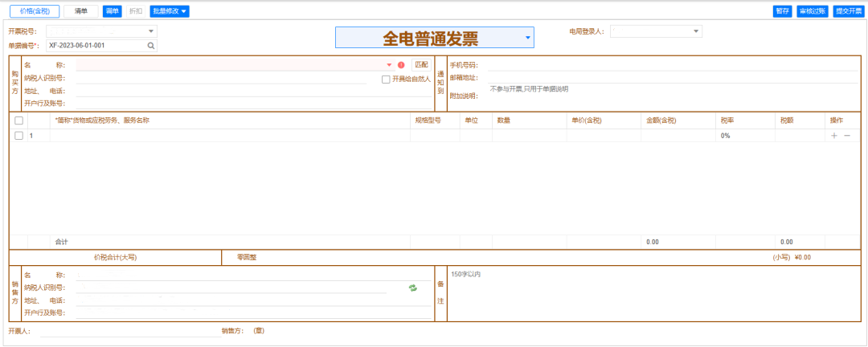868x347 pixels.
Task: Click the plus icon to add a row
Action: click(x=834, y=136)
